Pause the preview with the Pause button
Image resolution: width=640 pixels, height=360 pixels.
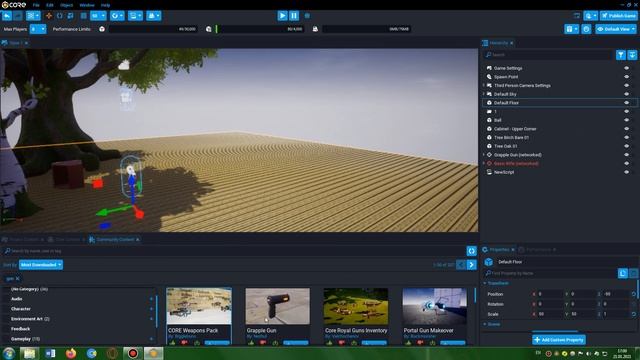pyautogui.click(x=294, y=16)
